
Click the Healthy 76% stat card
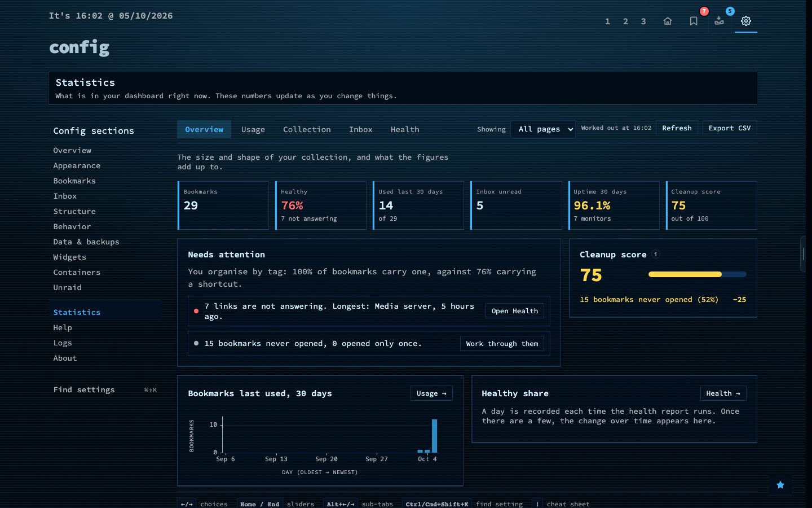pyautogui.click(x=321, y=205)
